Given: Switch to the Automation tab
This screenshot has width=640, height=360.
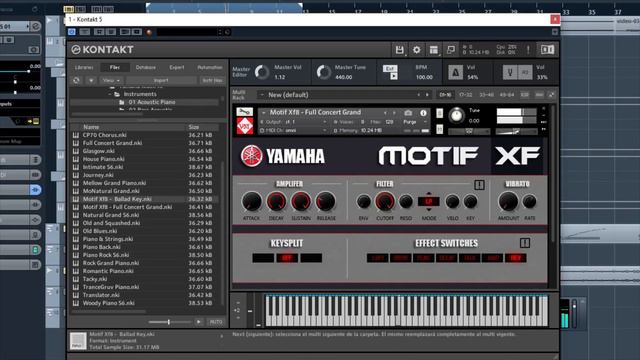Looking at the screenshot, I should click(x=209, y=67).
